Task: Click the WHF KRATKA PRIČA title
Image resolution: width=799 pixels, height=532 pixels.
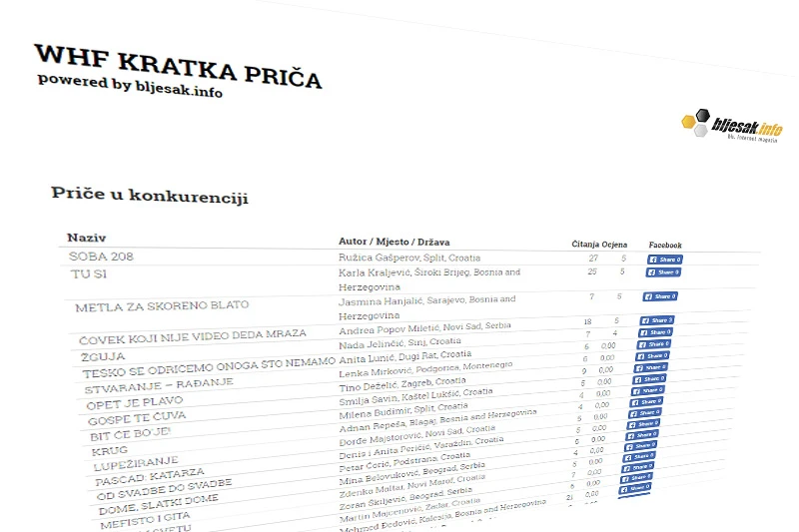Action: tap(178, 66)
